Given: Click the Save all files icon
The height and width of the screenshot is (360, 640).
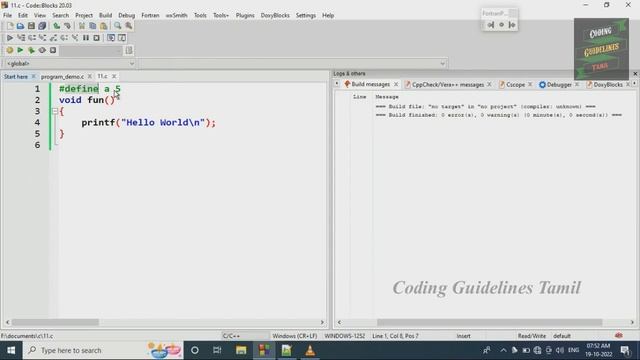Looking at the screenshot, I should tap(42, 26).
